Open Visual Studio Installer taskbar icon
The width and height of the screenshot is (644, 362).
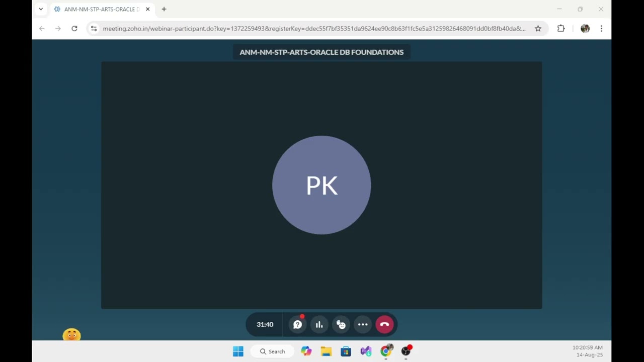(366, 351)
